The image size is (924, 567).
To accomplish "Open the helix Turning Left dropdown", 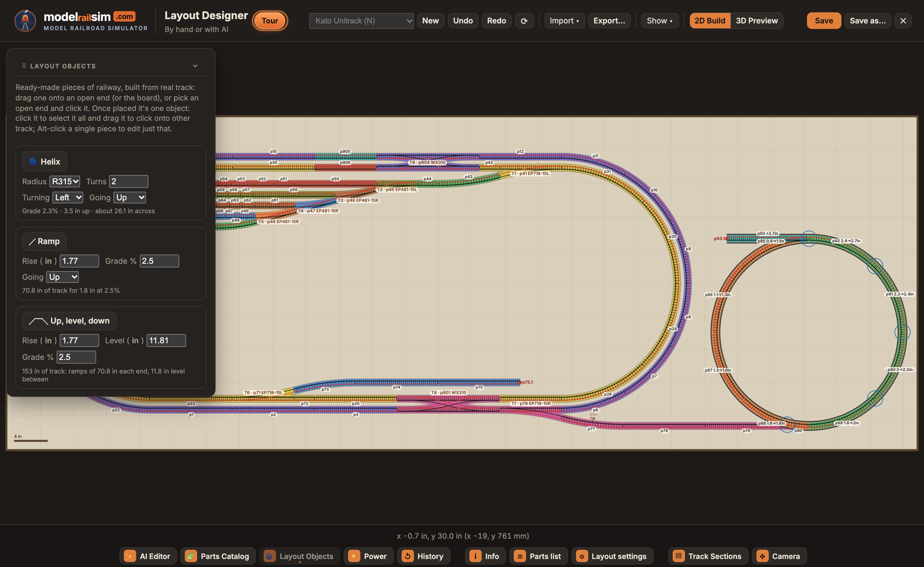I will click(67, 198).
